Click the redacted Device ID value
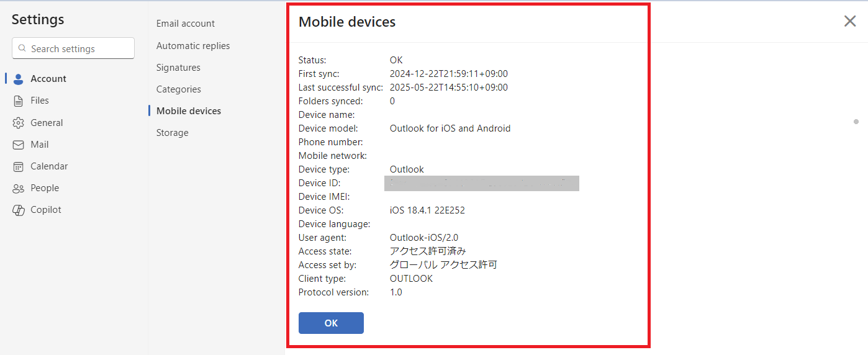Image resolution: width=868 pixels, height=355 pixels. 482,183
